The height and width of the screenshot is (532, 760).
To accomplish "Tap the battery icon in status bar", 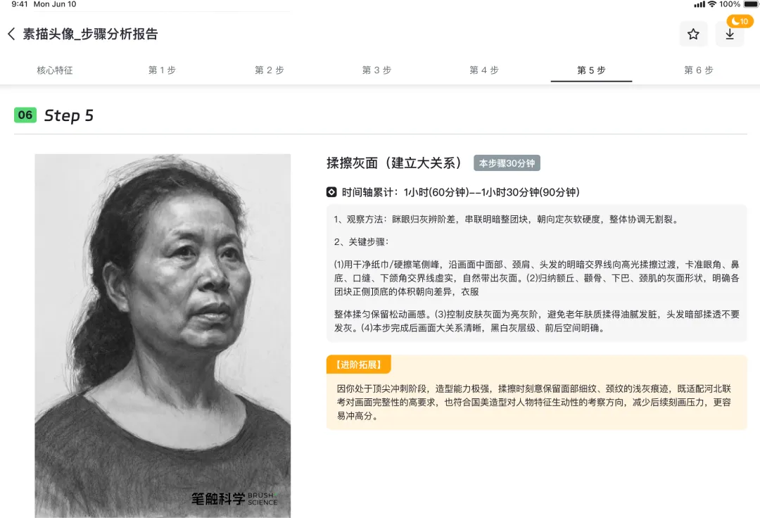I will coord(751,4).
